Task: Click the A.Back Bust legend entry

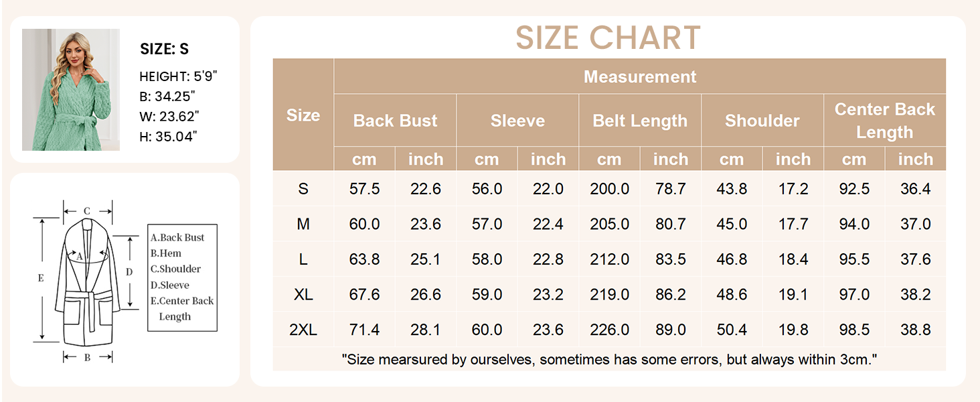Action: [x=177, y=237]
